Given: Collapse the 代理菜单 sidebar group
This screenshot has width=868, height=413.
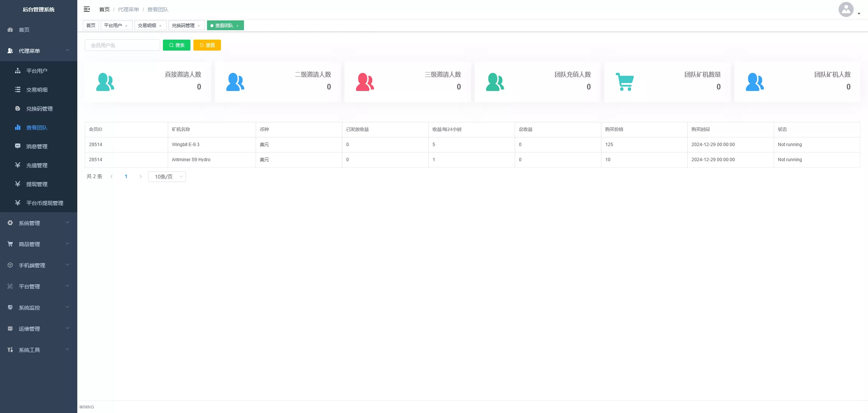Looking at the screenshot, I should click(x=38, y=51).
